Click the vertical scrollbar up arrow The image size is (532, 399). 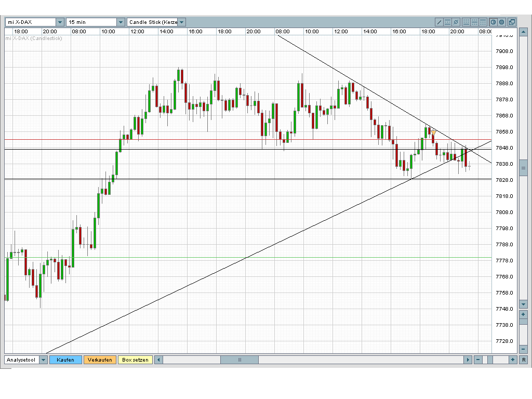[523, 33]
